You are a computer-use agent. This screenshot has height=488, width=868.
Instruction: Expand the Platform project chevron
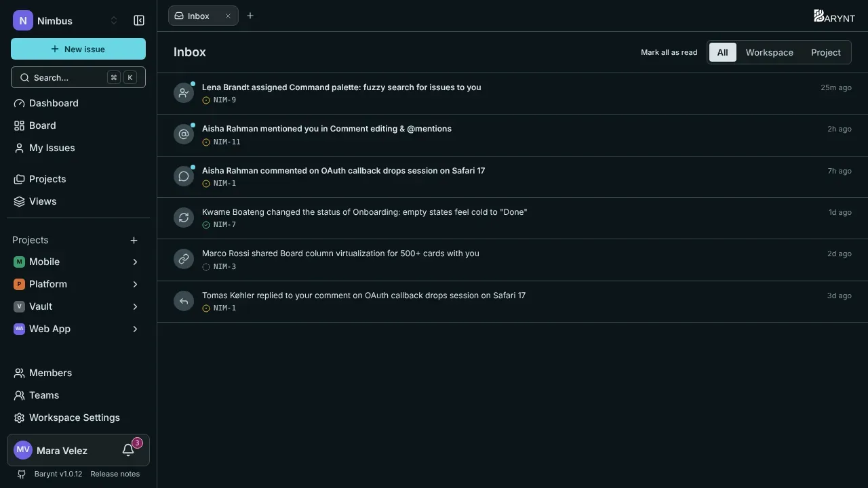click(135, 284)
